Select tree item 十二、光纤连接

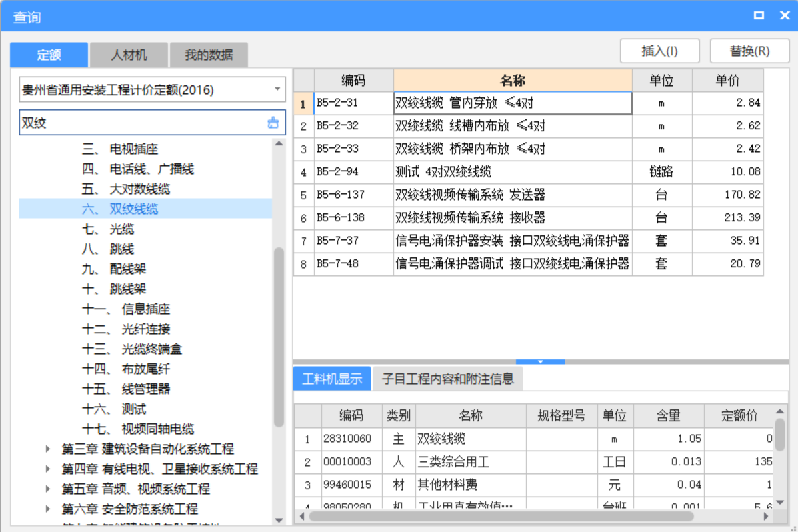point(126,329)
